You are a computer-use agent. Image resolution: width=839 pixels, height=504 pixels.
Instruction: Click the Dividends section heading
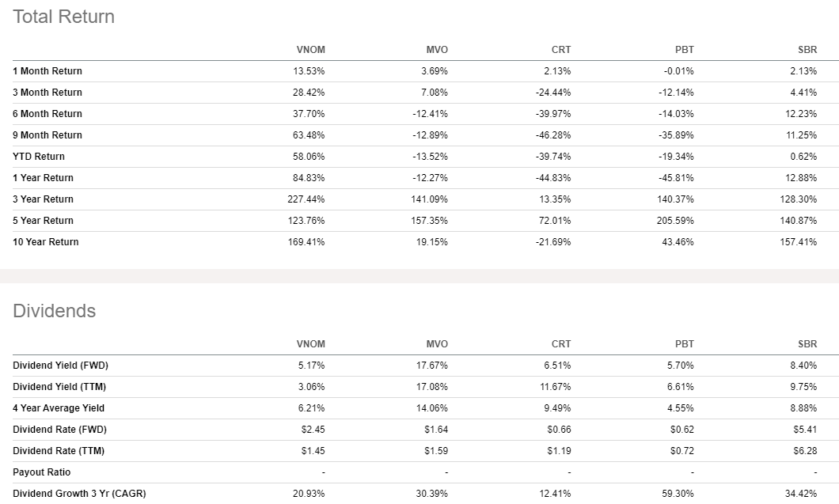coord(54,311)
